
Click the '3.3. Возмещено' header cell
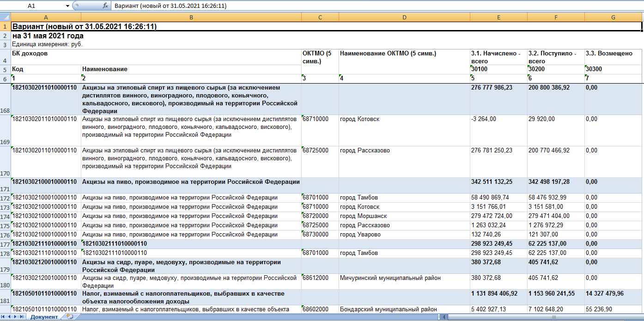tap(613, 57)
